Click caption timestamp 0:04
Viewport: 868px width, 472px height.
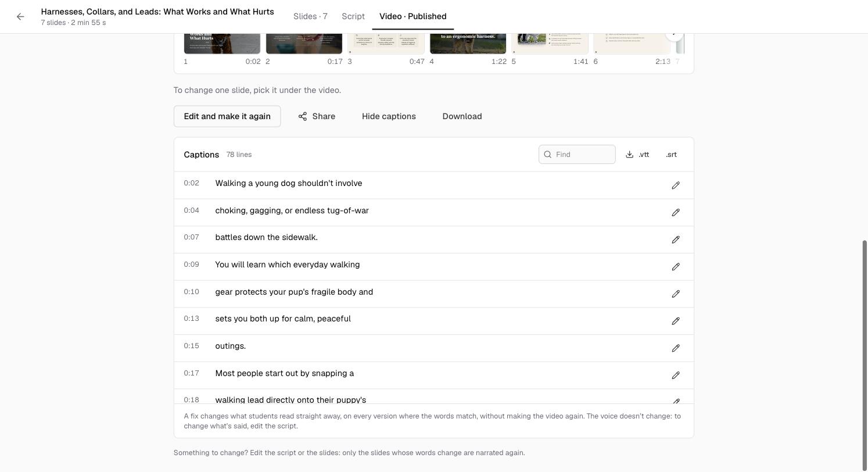coord(191,210)
